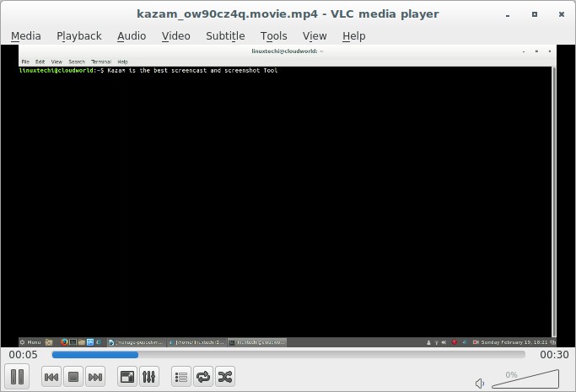
Task: Click the elapsed time 00:05 label
Action: tap(23, 355)
